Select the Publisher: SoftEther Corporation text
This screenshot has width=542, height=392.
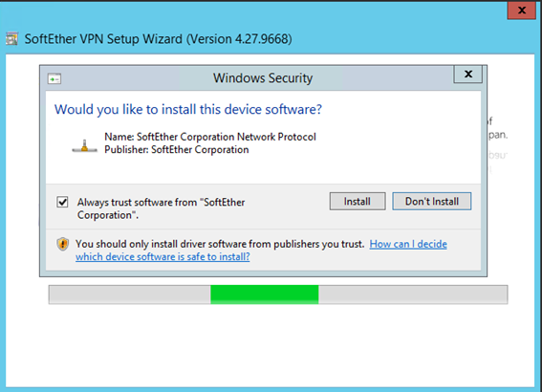point(177,150)
